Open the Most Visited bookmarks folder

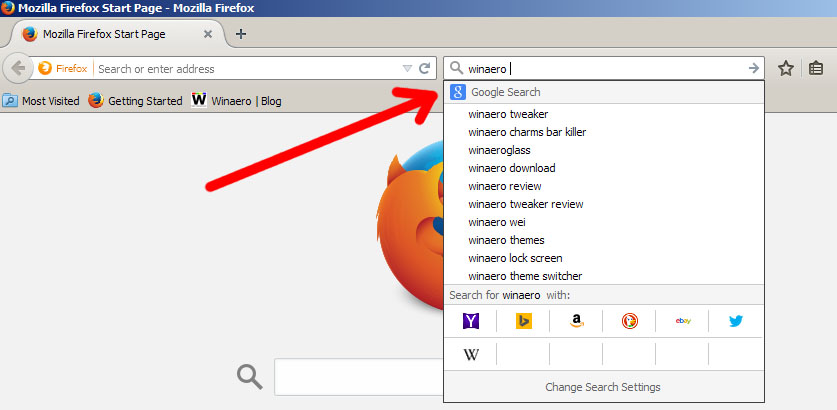pos(41,101)
